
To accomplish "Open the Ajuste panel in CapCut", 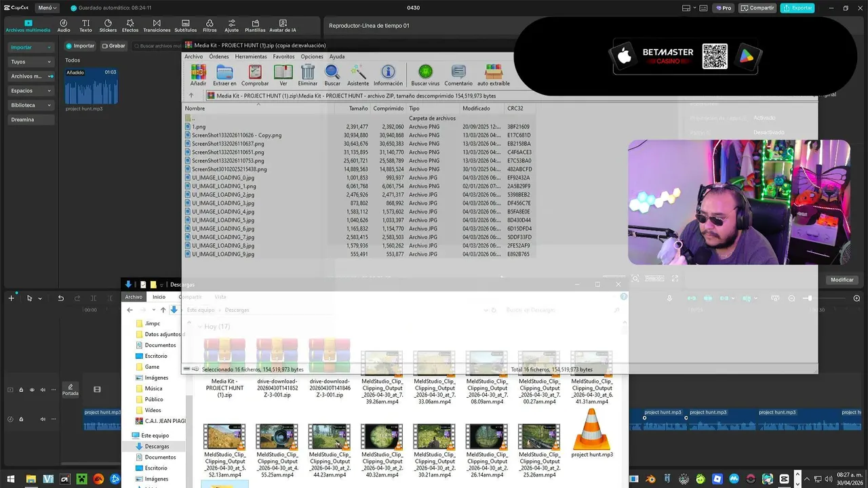I will [232, 26].
